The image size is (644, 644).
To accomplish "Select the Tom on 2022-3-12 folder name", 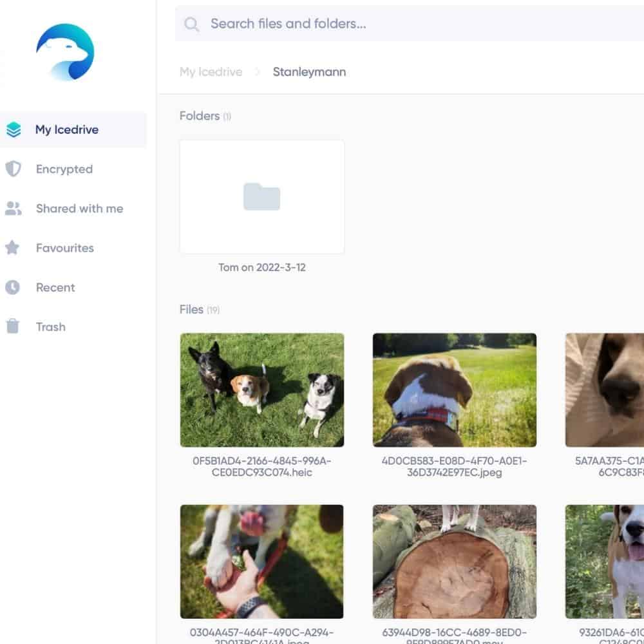I will click(x=262, y=267).
